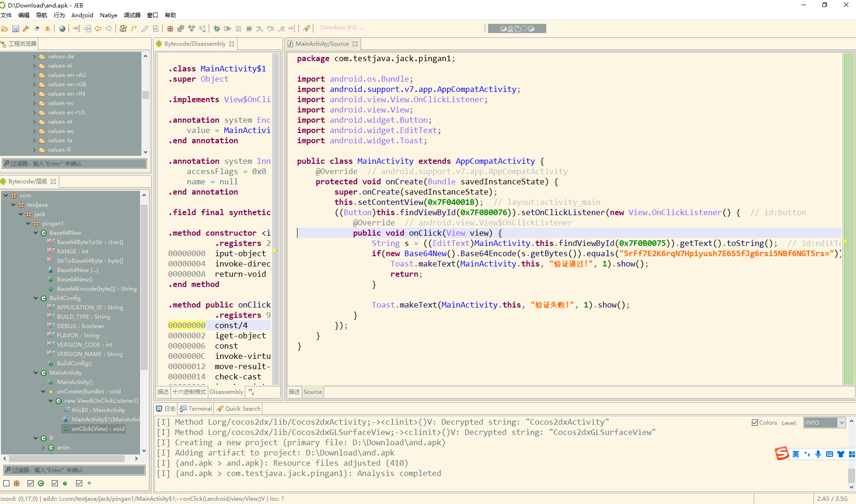This screenshot has height=504, width=856.
Task: Click the Sogou S input method icon
Action: (x=782, y=454)
